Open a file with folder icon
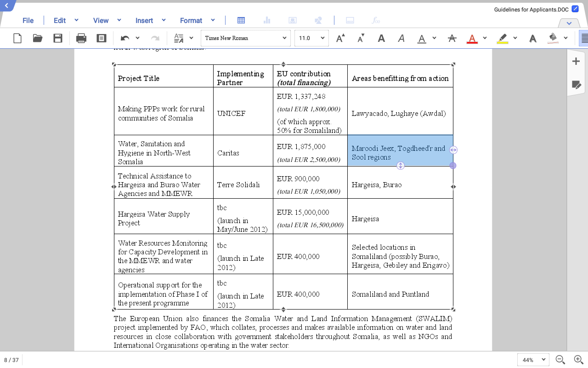Screen dimensions: 588x368 [x=38, y=38]
